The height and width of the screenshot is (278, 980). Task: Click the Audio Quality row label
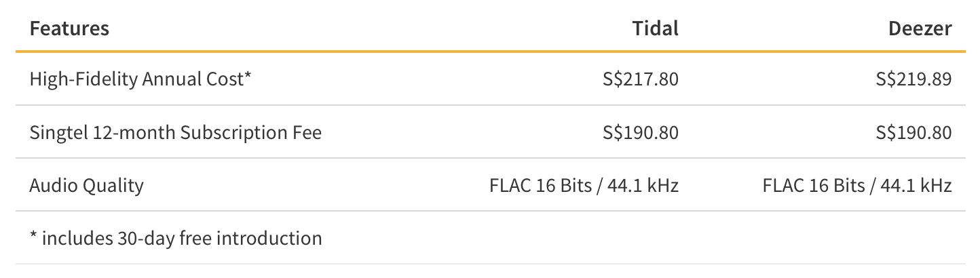(86, 185)
